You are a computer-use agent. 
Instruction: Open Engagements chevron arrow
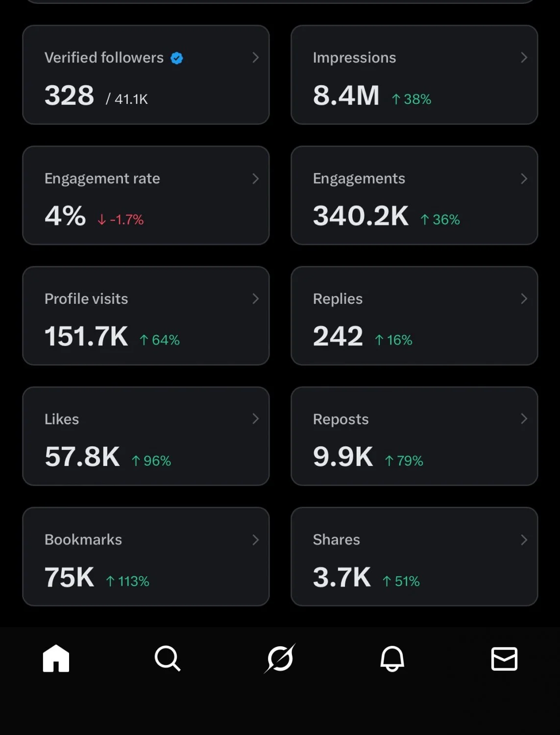[x=524, y=179]
